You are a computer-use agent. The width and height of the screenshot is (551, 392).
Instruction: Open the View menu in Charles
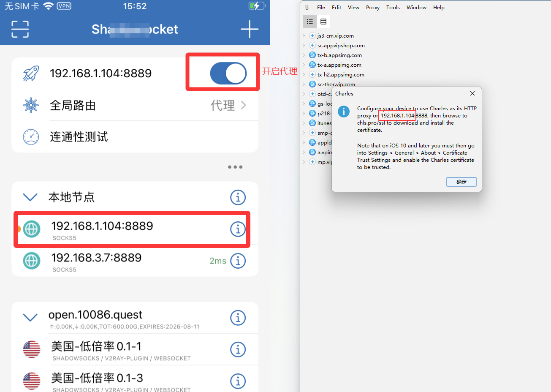pos(353,8)
